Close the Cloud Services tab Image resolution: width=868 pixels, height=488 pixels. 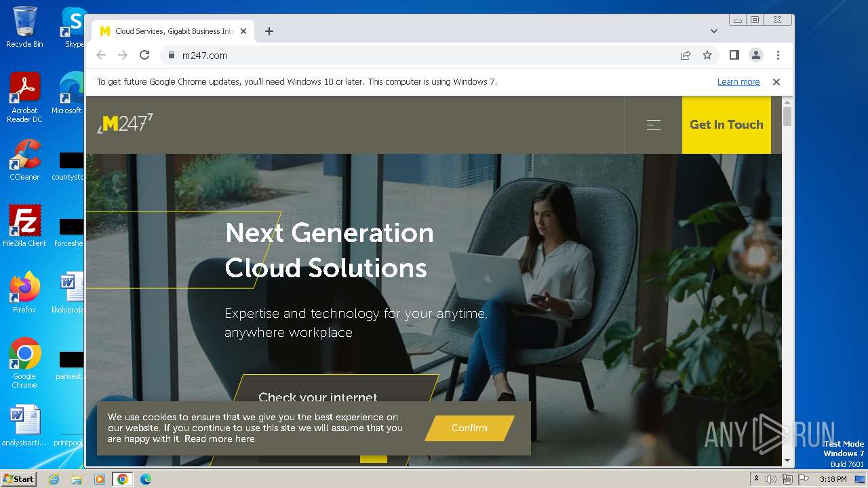[x=243, y=31]
